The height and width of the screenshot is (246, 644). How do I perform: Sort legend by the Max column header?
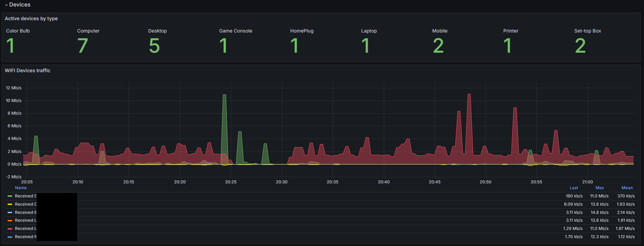600,188
